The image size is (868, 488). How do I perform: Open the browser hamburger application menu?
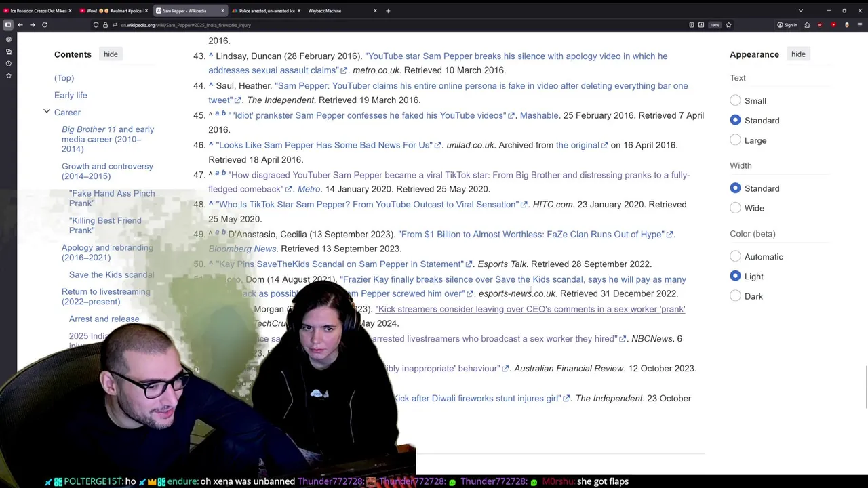click(859, 25)
